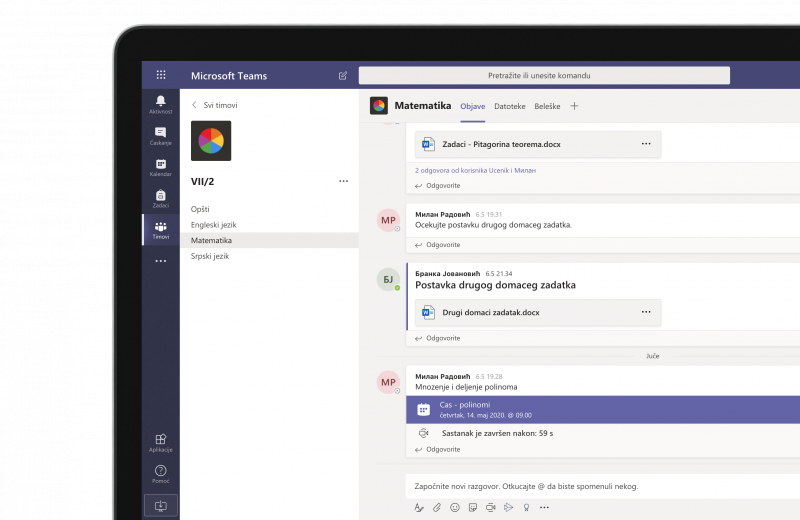Attach a file with paperclip icon
The width and height of the screenshot is (800, 520).
(x=437, y=507)
